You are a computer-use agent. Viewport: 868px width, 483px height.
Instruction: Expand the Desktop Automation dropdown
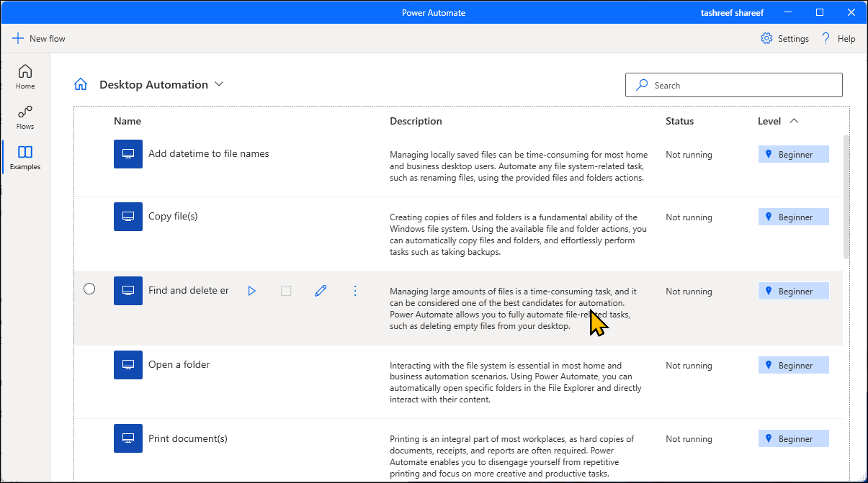(219, 84)
